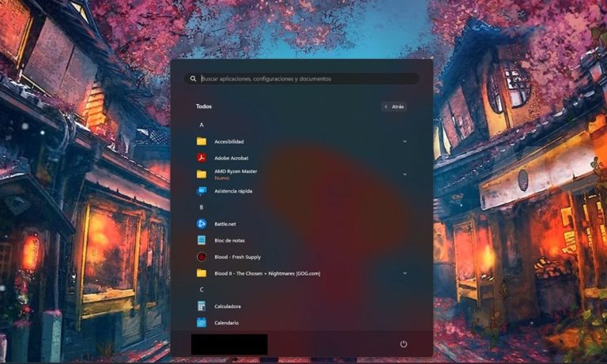
Task: Click the search magnifier icon
Action: [193, 79]
